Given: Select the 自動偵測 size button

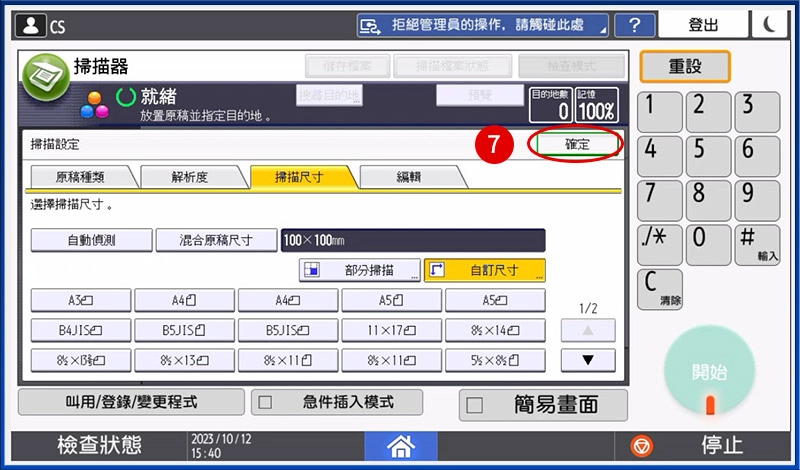Looking at the screenshot, I should (x=92, y=240).
